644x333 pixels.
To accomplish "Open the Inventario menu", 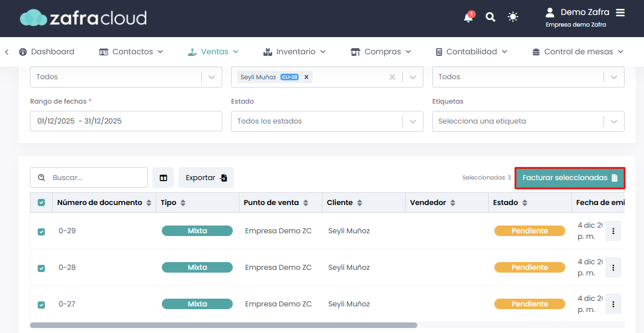I will 294,52.
